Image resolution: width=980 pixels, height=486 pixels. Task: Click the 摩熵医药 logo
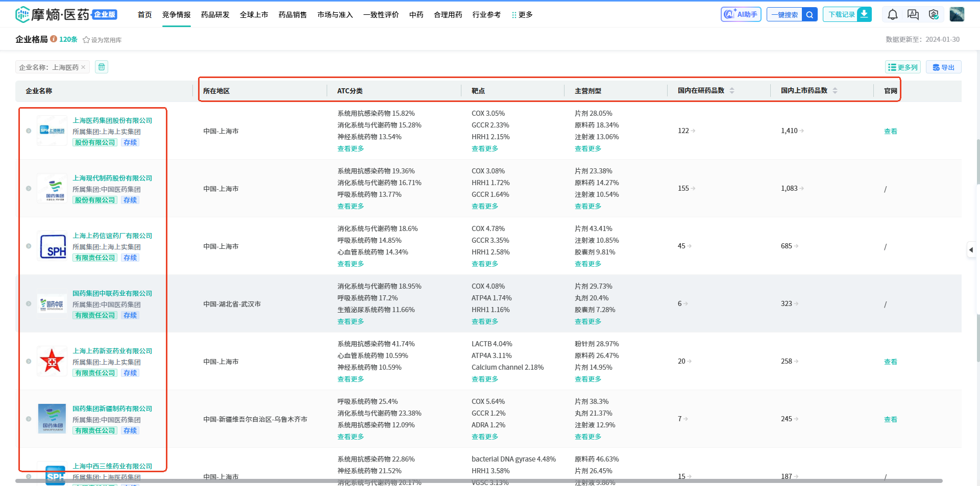click(66, 14)
